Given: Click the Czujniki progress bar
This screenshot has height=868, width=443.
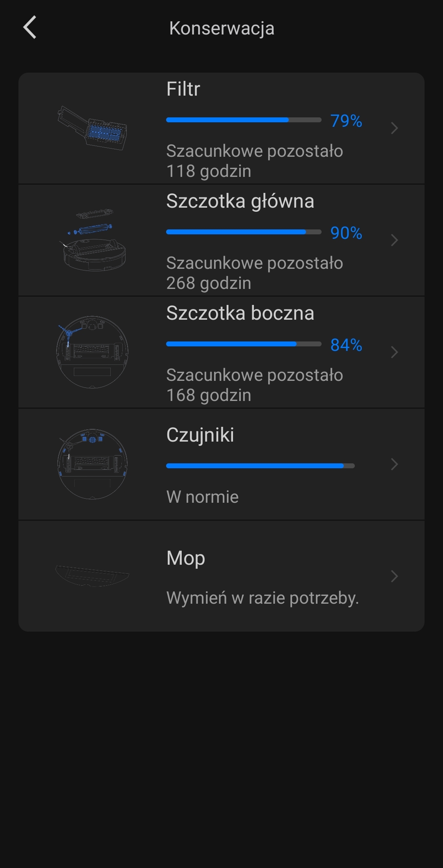Looking at the screenshot, I should [x=260, y=466].
